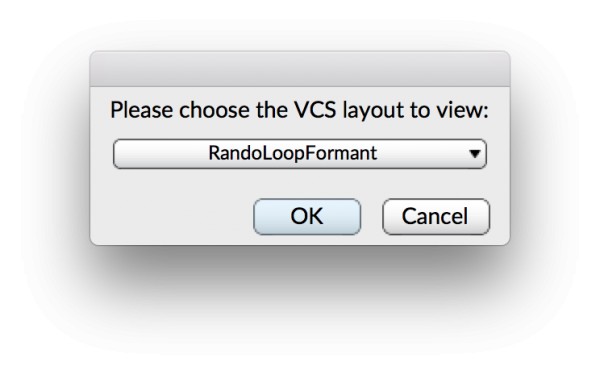Click blank dialog area left of OK

pyautogui.click(x=172, y=217)
